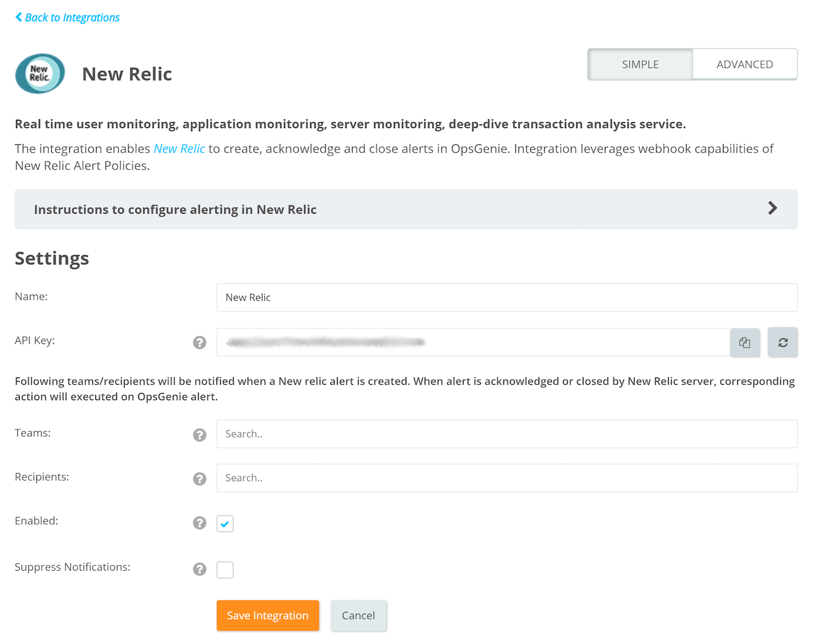819x644 pixels.
Task: Open help for Teams field
Action: [200, 435]
